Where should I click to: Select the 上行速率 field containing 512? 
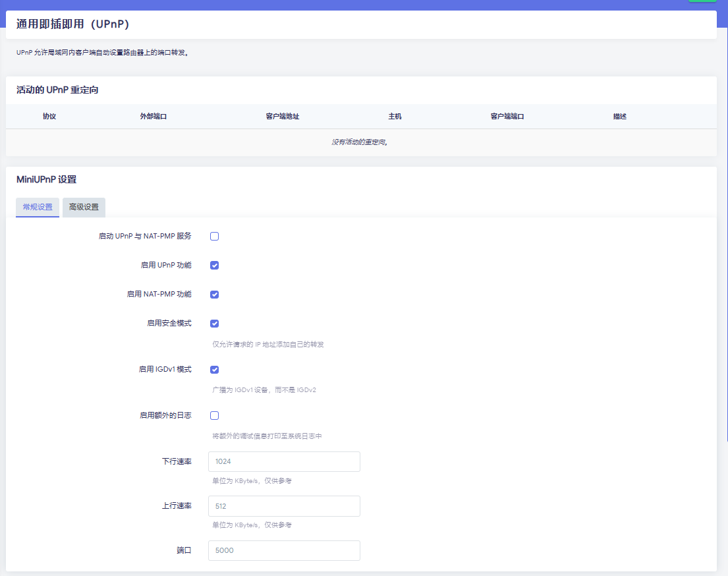coord(284,506)
